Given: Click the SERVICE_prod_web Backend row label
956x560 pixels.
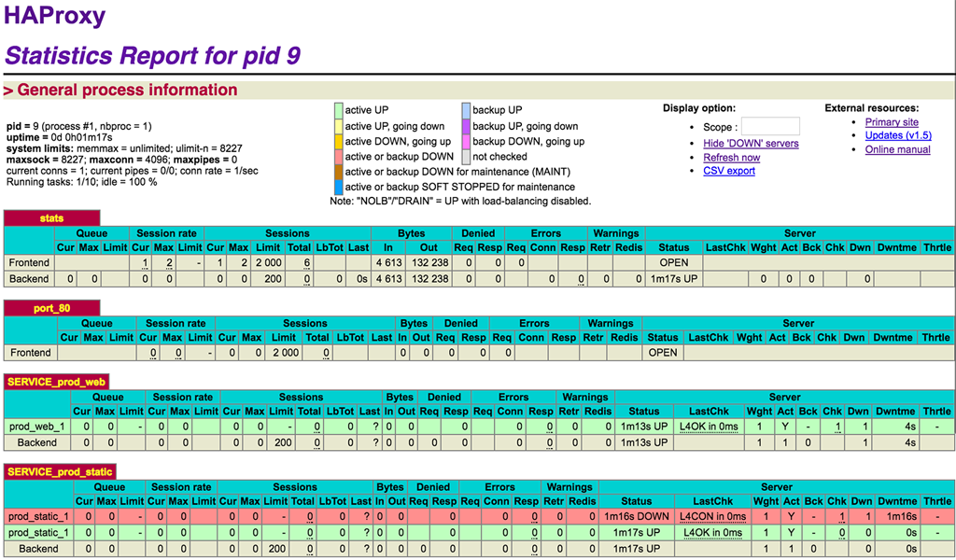Looking at the screenshot, I should click(x=37, y=442).
